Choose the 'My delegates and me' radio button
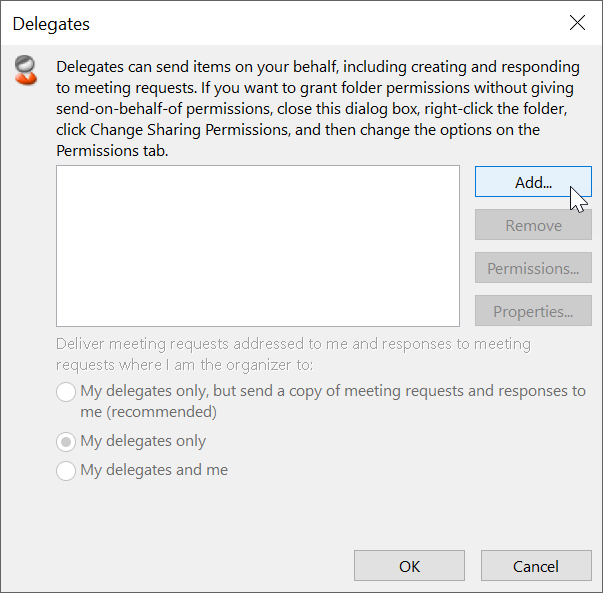The width and height of the screenshot is (603, 593). (x=66, y=471)
